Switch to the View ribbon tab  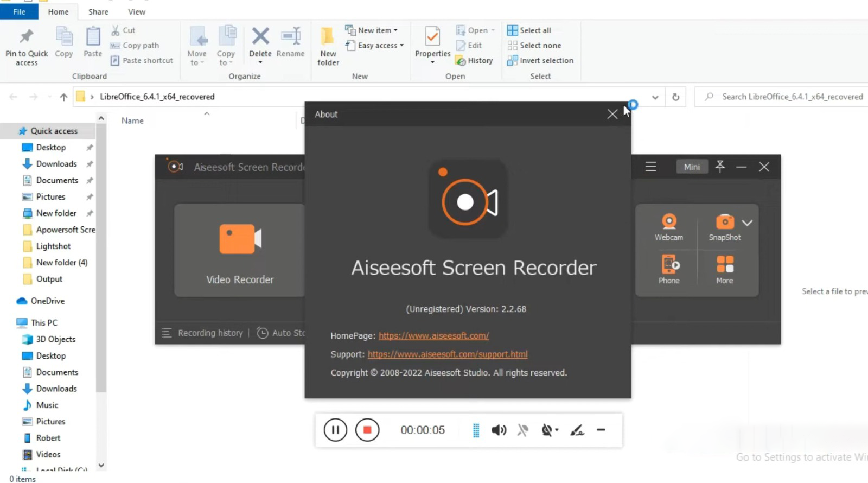pos(137,11)
